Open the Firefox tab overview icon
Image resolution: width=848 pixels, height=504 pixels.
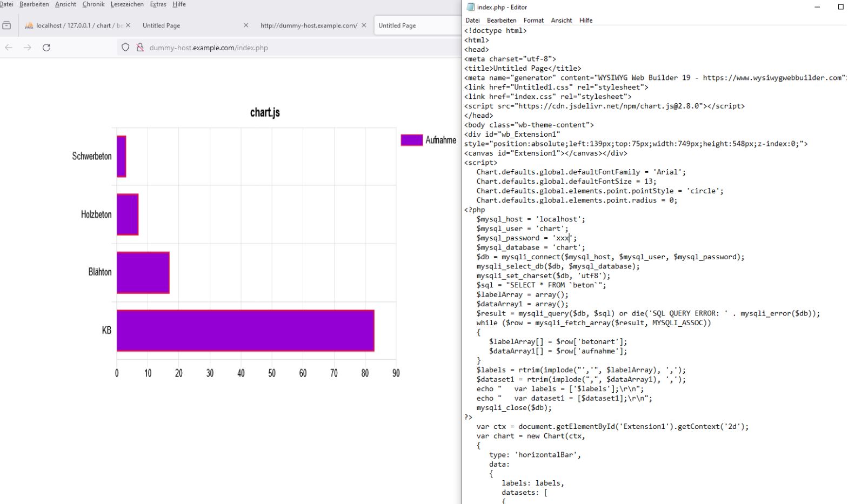pyautogui.click(x=6, y=25)
